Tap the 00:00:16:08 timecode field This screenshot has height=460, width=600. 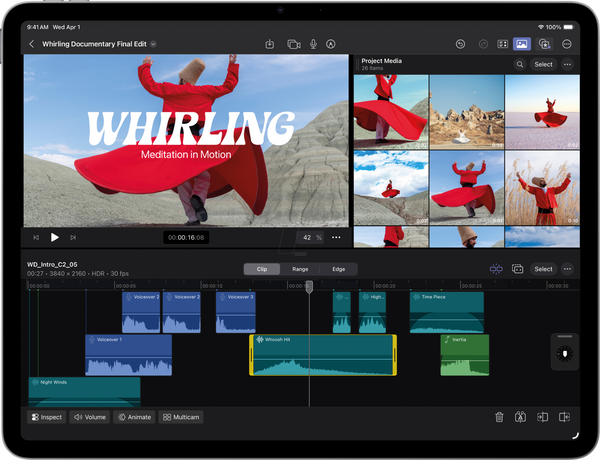pyautogui.click(x=186, y=238)
